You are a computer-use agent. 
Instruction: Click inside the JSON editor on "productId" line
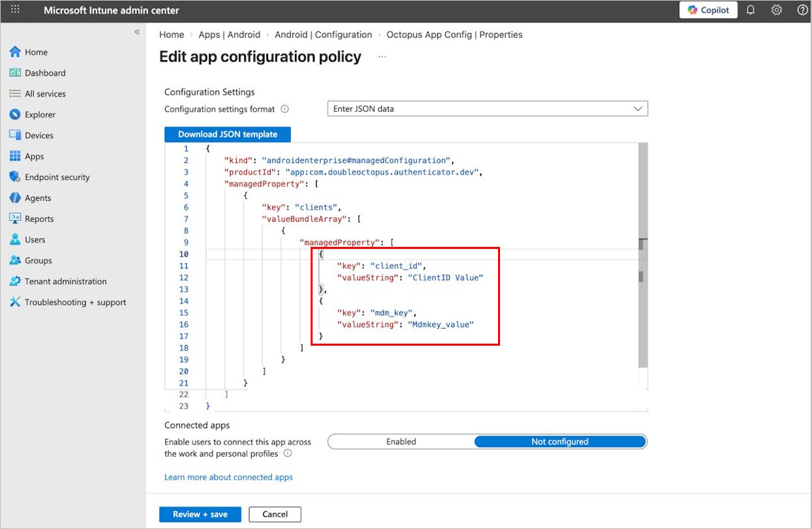point(353,172)
